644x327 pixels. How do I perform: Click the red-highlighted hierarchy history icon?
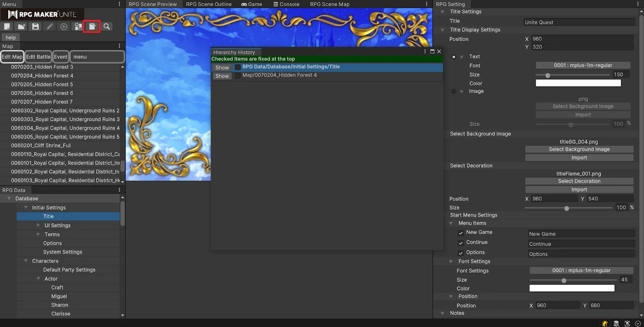tap(92, 27)
